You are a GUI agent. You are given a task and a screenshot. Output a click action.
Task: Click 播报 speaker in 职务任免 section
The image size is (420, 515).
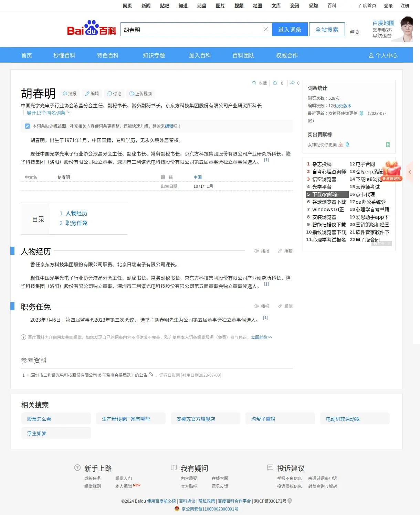[x=261, y=306]
